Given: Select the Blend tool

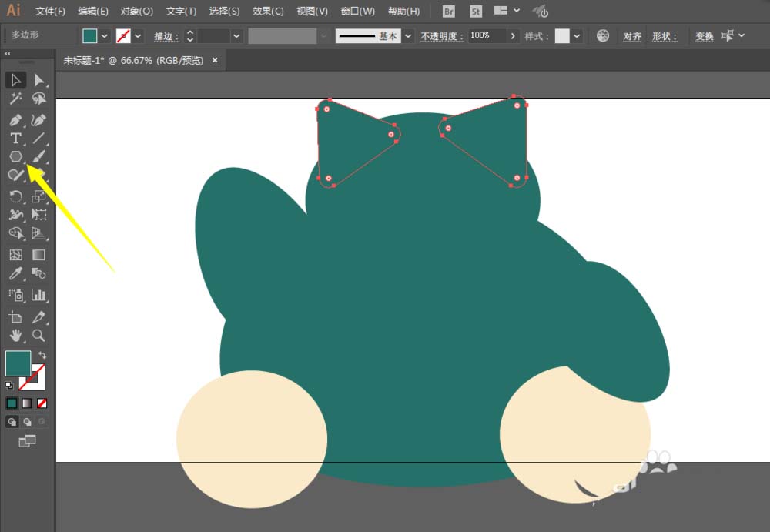Looking at the screenshot, I should pos(38,273).
